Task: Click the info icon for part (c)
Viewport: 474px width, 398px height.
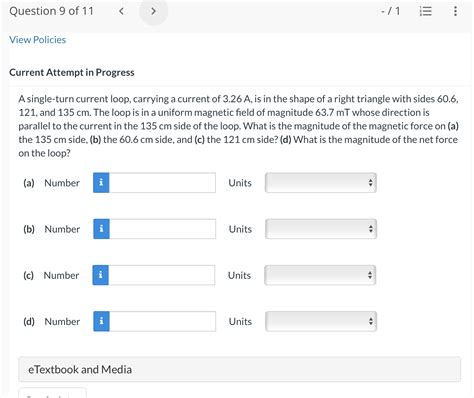Action: [x=101, y=275]
